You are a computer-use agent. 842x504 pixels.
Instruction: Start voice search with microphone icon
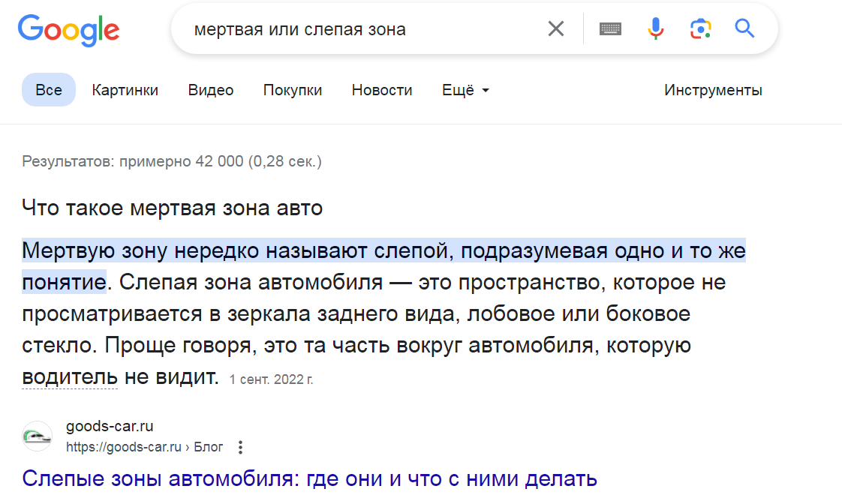point(655,28)
